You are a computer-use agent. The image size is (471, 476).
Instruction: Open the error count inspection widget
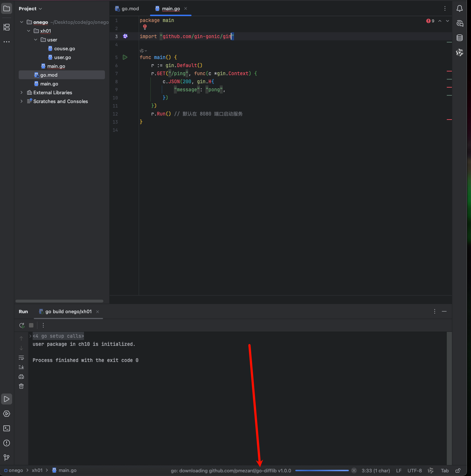(x=430, y=21)
